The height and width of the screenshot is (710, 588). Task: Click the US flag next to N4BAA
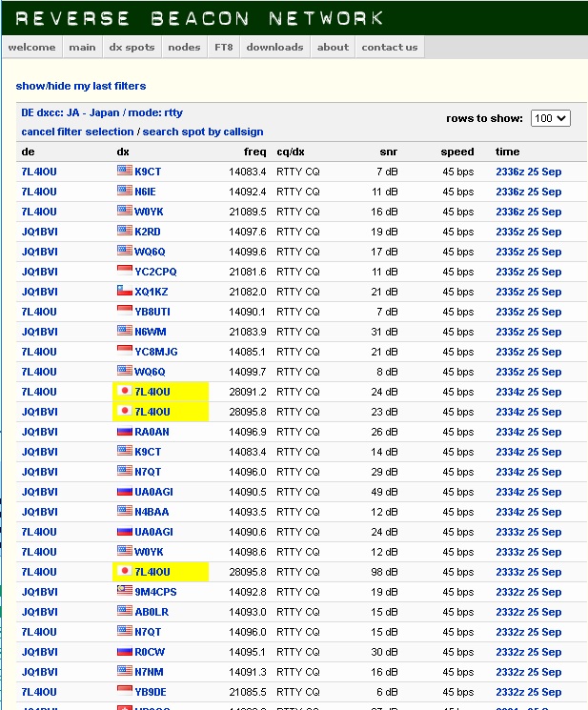pyautogui.click(x=125, y=510)
